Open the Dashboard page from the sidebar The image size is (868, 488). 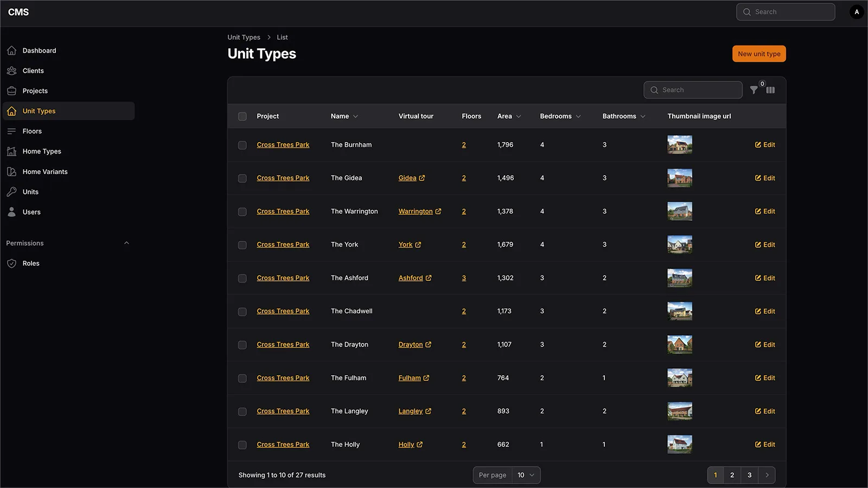pos(39,50)
